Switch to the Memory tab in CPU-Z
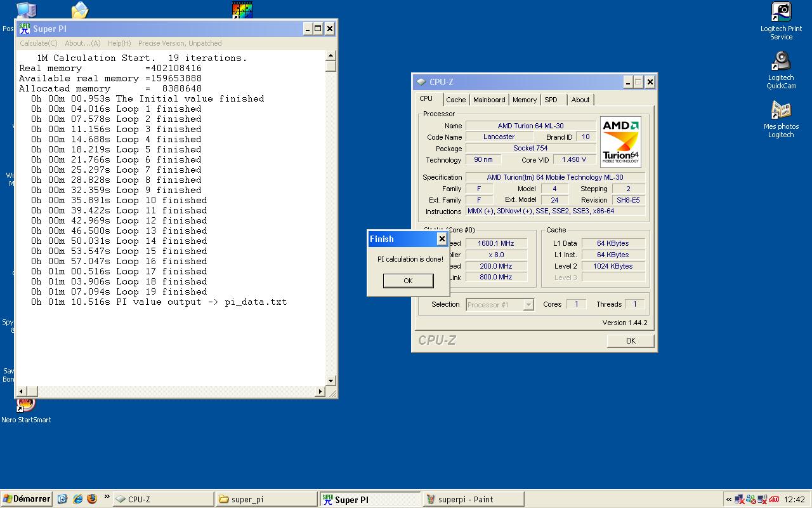812x508 pixels. point(525,100)
